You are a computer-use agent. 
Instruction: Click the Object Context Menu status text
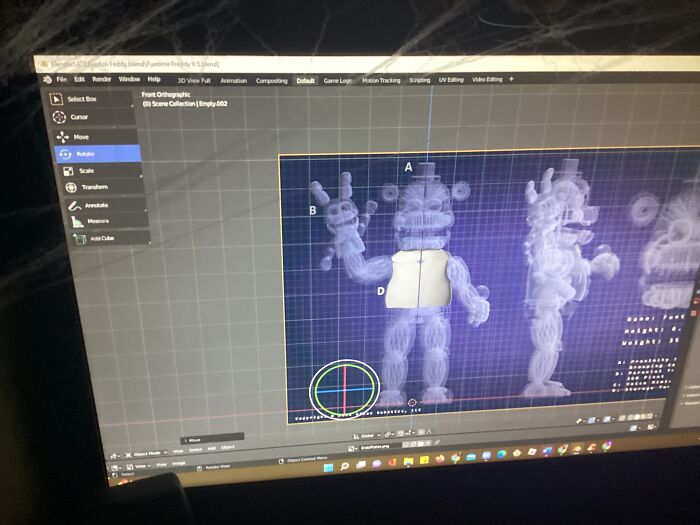click(x=307, y=459)
